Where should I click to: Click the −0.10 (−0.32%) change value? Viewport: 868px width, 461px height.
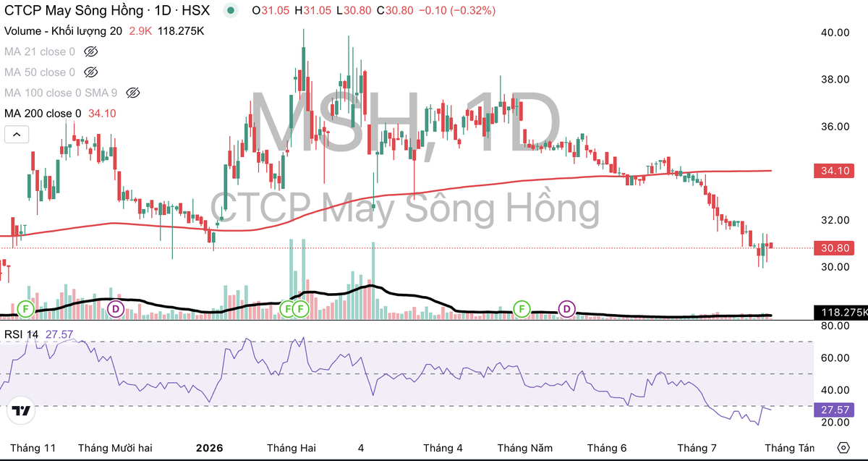[x=458, y=10]
